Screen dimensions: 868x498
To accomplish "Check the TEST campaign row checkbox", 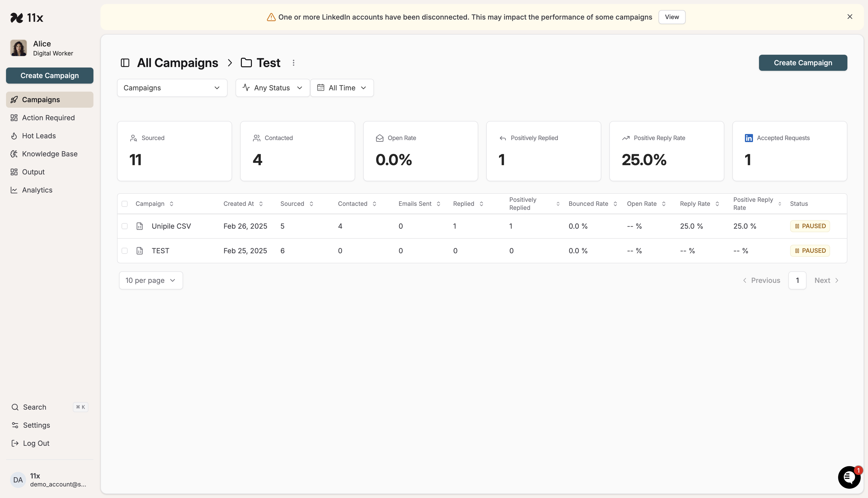I will click(x=125, y=250).
